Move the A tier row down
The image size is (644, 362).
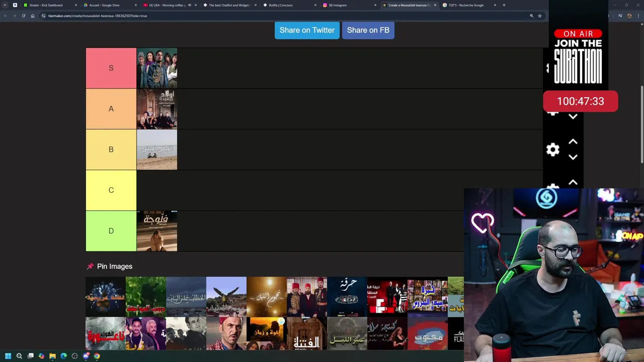click(x=573, y=116)
